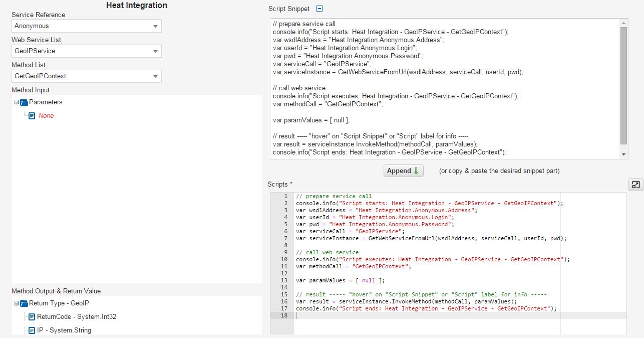
Task: Open the Method List dropdown
Action: 86,76
